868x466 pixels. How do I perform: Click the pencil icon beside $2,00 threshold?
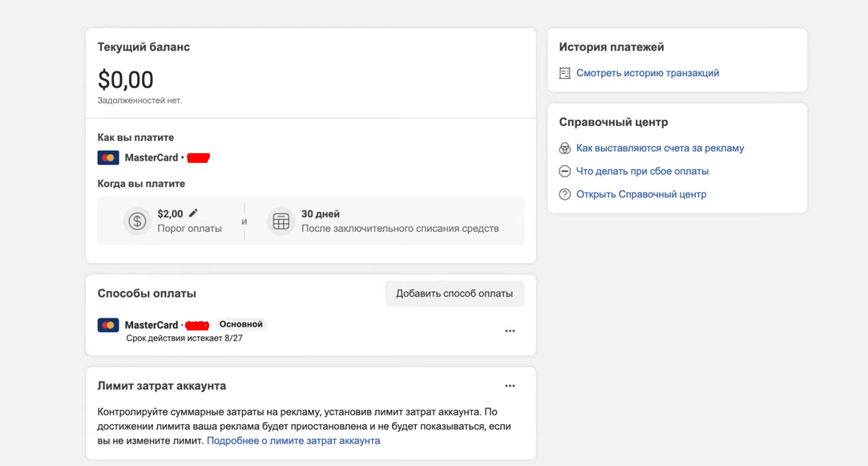pyautogui.click(x=193, y=213)
